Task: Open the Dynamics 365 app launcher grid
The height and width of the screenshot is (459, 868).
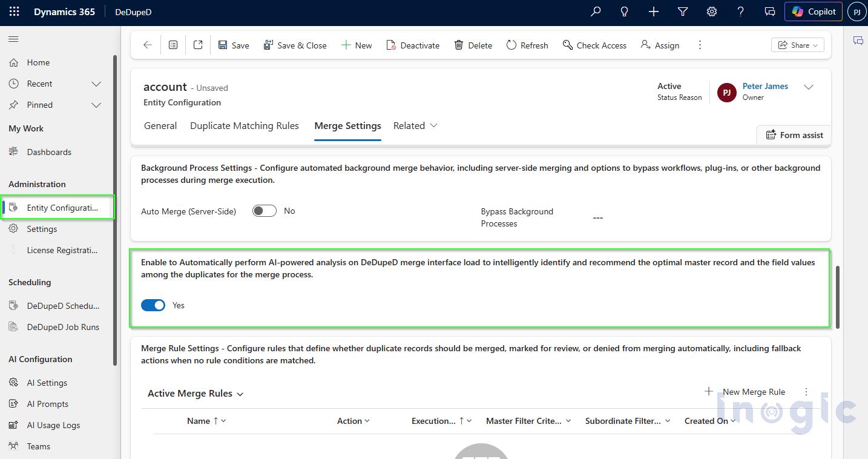Action: click(x=14, y=12)
